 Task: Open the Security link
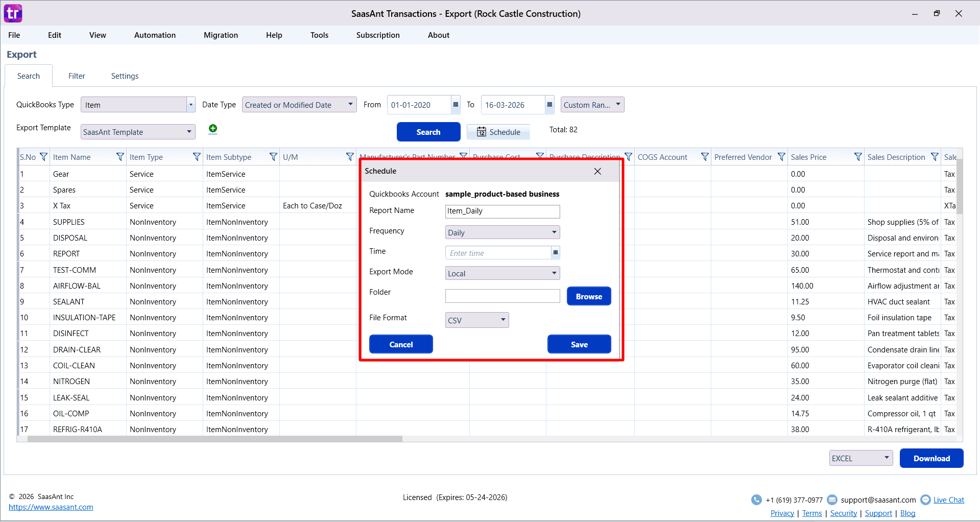point(844,513)
